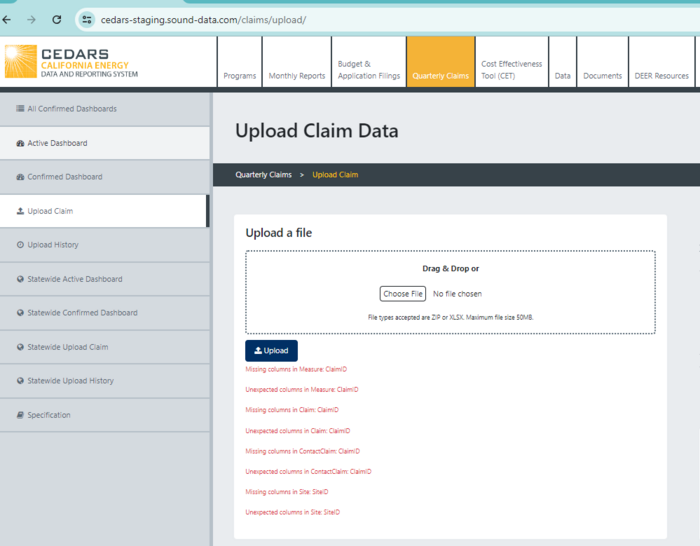Click the URL address bar
The height and width of the screenshot is (546, 700).
click(x=300, y=20)
